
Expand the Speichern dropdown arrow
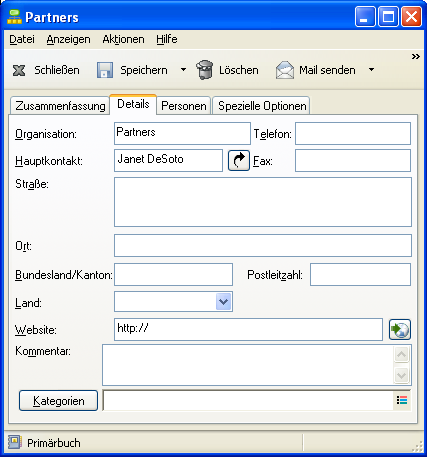click(x=183, y=70)
